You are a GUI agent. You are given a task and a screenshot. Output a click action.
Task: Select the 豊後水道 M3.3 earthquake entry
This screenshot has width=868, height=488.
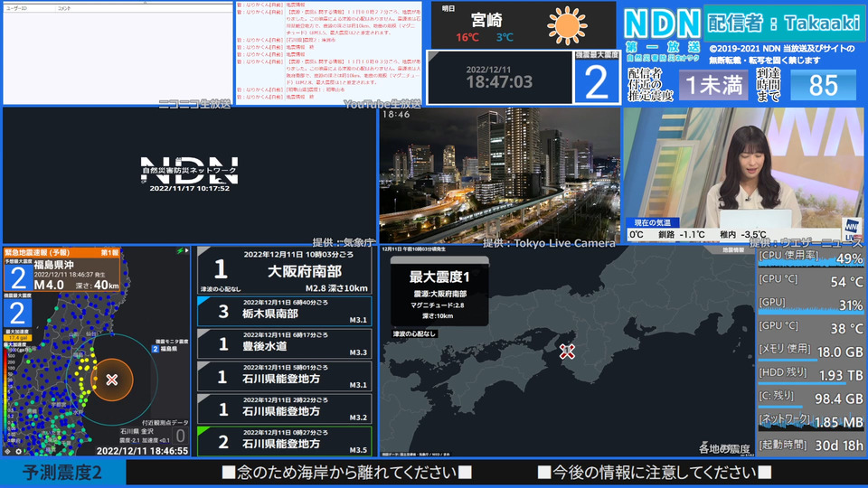[x=285, y=343]
